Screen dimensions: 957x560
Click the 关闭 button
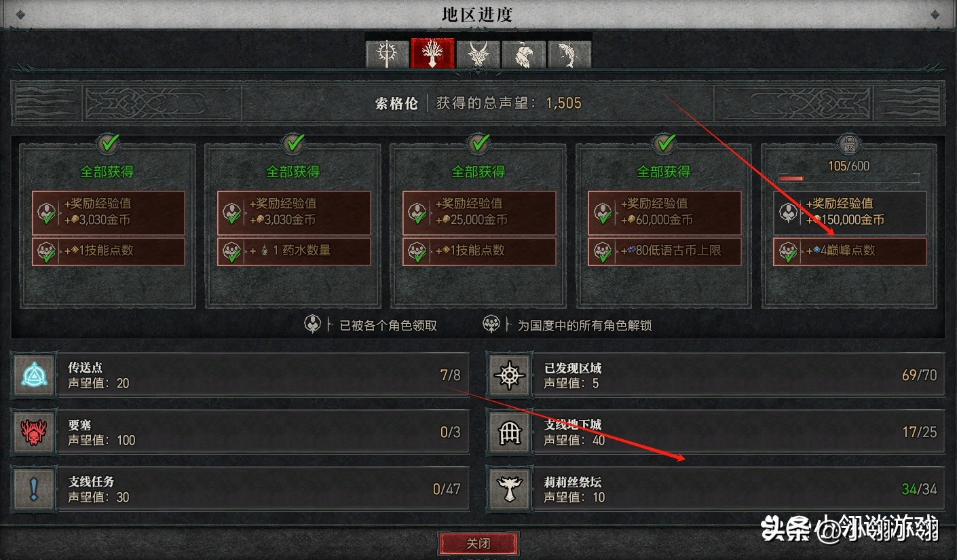[x=478, y=544]
